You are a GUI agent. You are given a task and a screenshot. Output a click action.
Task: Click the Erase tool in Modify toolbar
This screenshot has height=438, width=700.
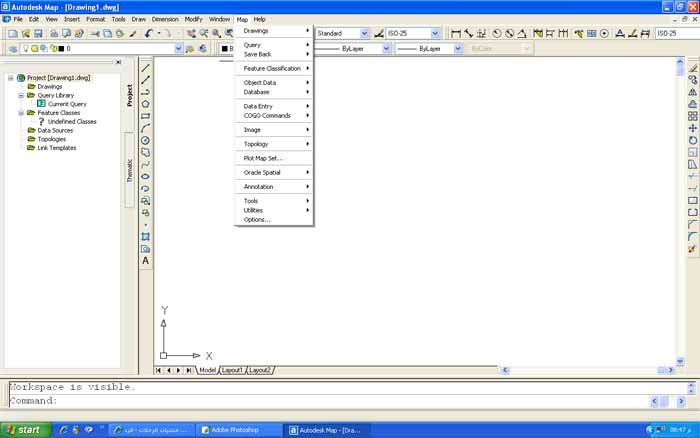[x=692, y=68]
